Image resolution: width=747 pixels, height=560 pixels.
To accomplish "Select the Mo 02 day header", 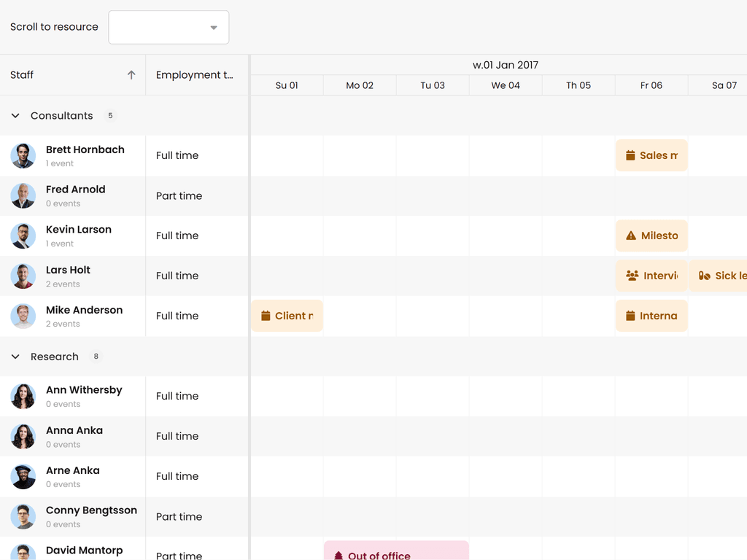I will tap(360, 85).
